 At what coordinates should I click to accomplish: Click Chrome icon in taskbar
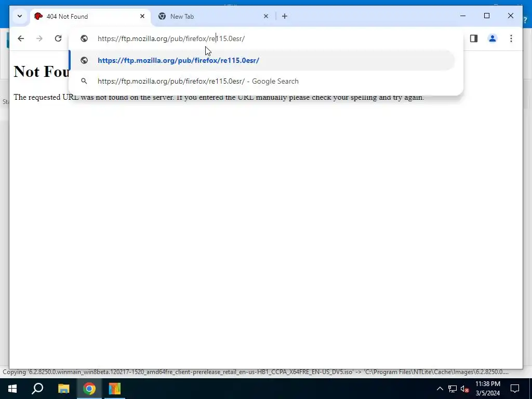click(89, 389)
